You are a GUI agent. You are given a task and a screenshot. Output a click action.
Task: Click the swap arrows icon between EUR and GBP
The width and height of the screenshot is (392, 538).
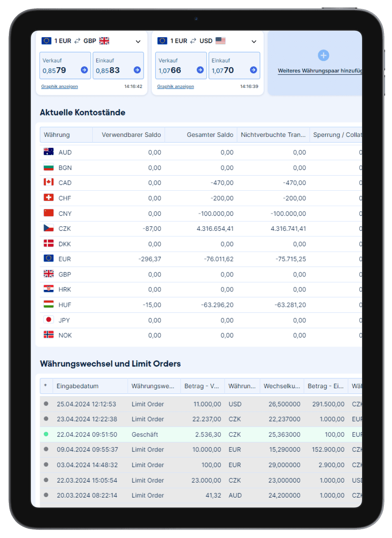coord(77,41)
